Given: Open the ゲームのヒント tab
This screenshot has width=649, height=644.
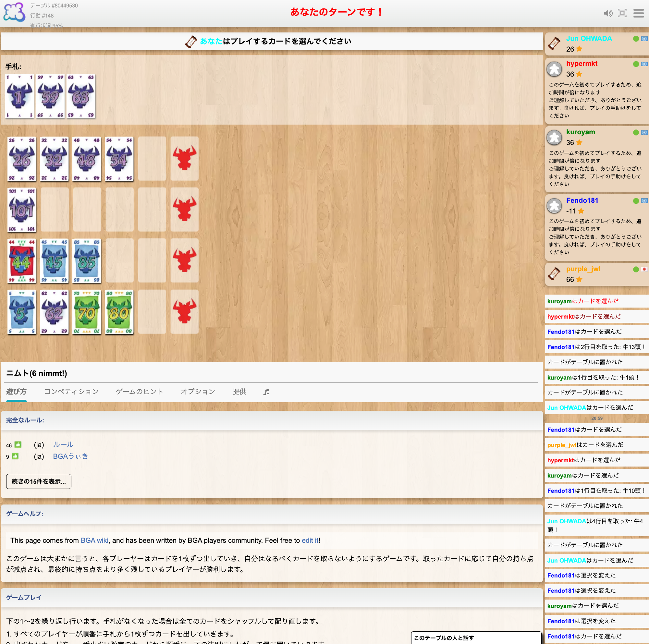Looking at the screenshot, I should (x=140, y=392).
